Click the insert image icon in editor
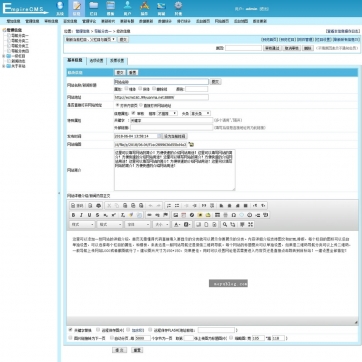Viewport: 362px width, 362px height. [x=176, y=215]
